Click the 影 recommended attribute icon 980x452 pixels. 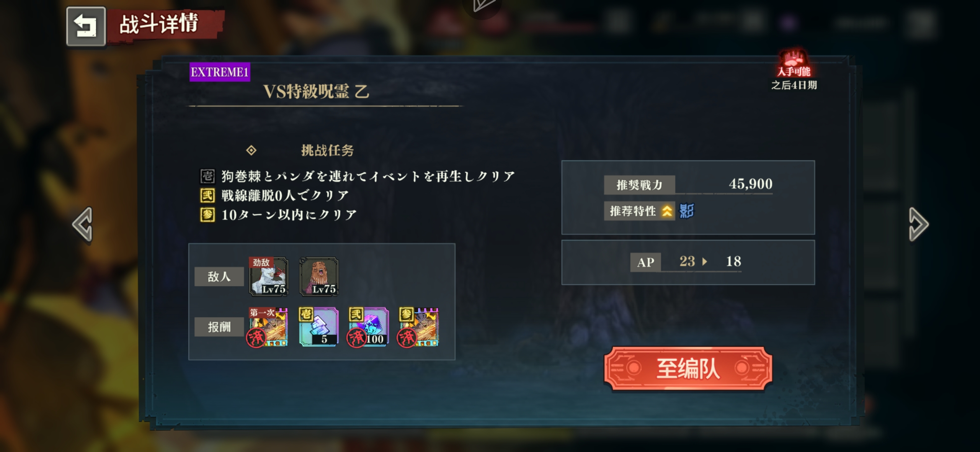pos(686,211)
